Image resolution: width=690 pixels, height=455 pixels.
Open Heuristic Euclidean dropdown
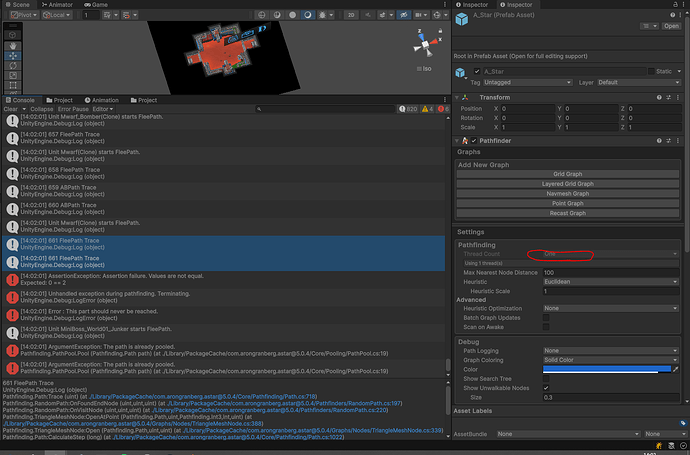611,282
